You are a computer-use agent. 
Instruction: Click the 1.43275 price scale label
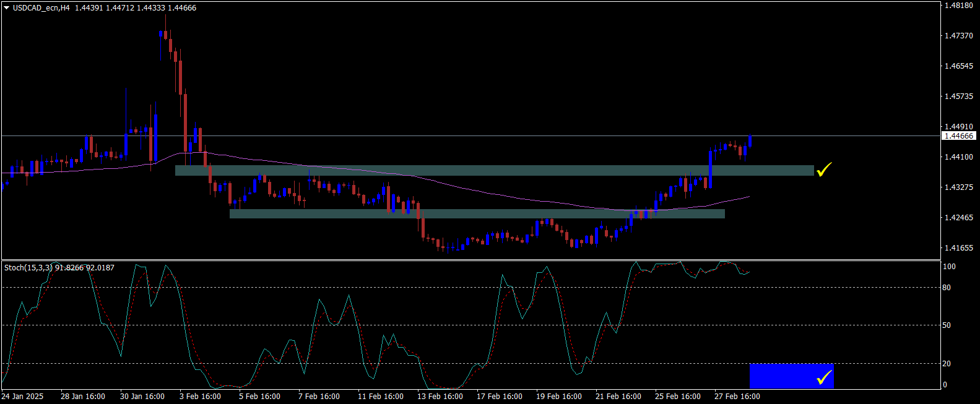point(958,187)
